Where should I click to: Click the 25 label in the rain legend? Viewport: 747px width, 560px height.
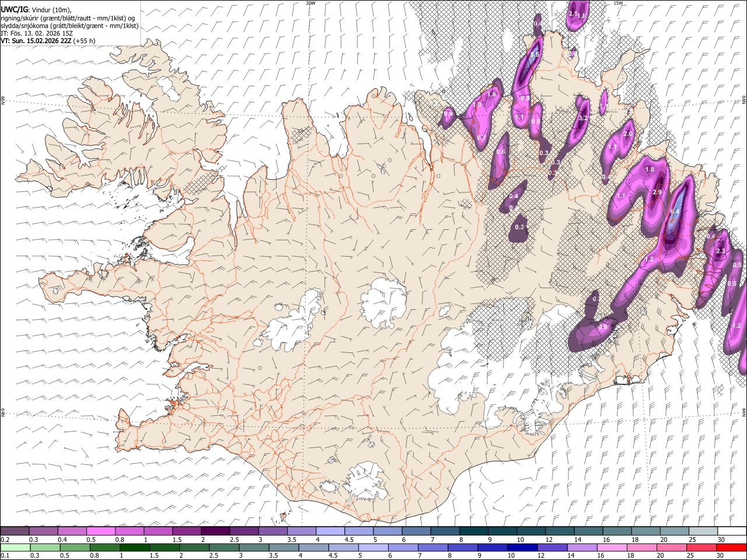[691, 556]
